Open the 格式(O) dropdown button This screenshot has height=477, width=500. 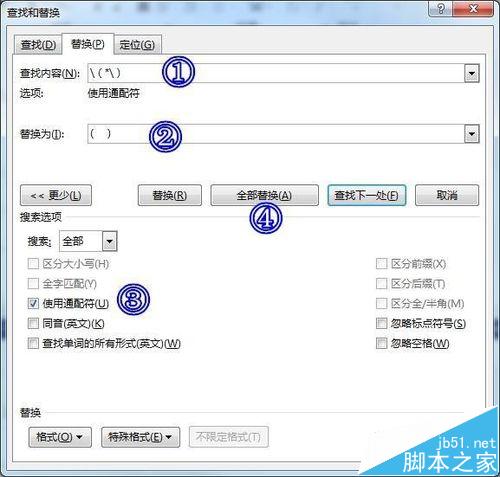click(x=60, y=437)
